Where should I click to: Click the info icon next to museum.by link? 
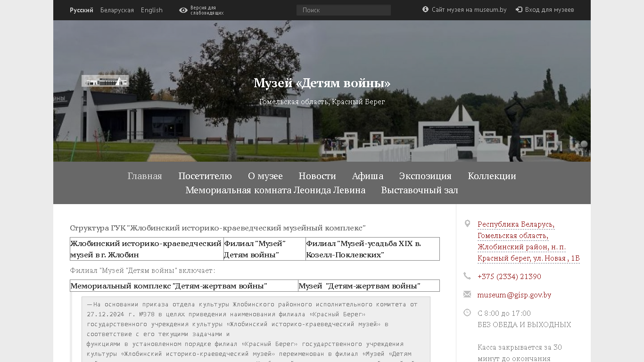(425, 9)
